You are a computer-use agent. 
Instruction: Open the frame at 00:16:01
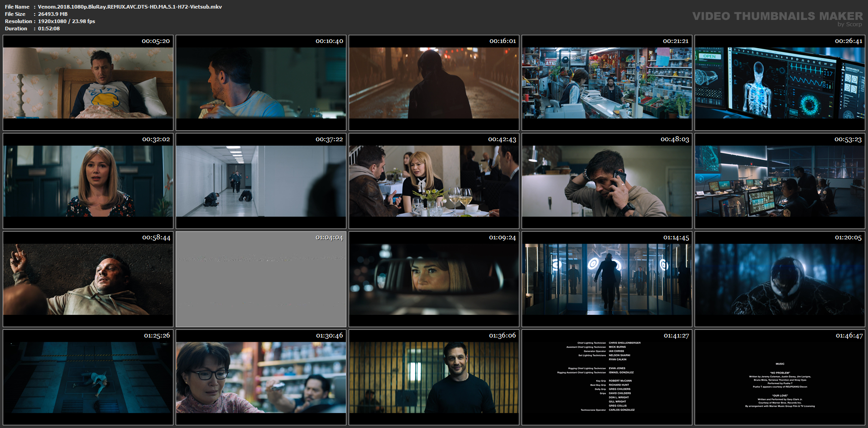tap(434, 83)
